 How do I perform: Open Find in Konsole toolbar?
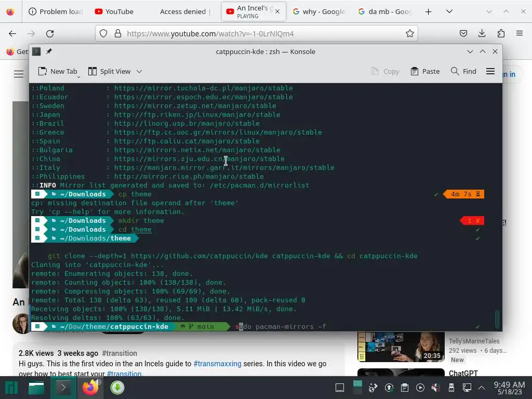click(463, 71)
